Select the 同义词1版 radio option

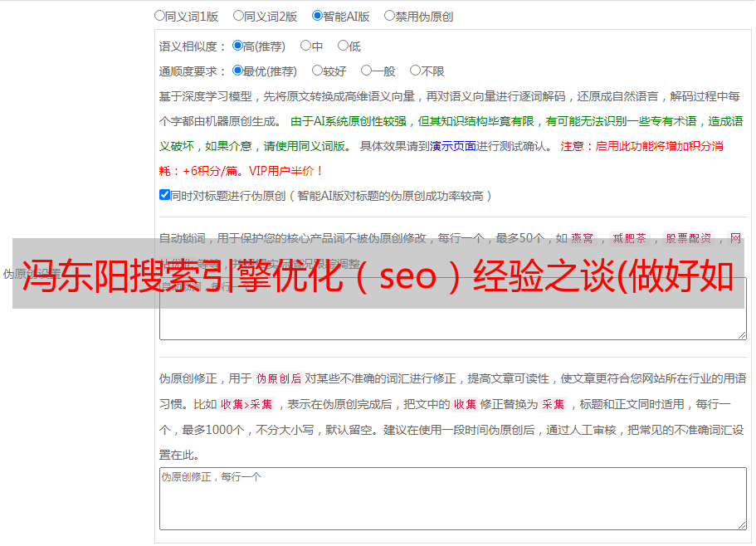(x=159, y=16)
